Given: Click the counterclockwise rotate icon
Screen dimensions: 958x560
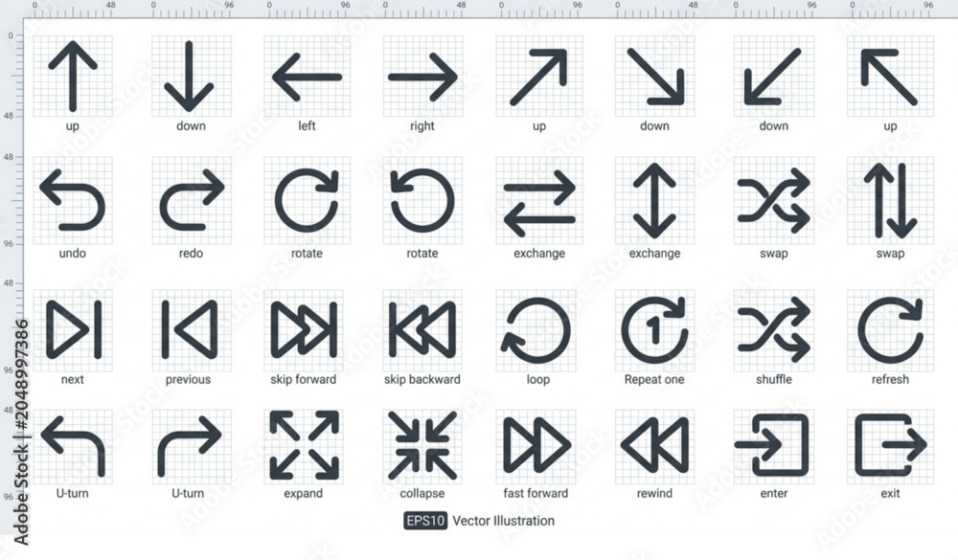Looking at the screenshot, I should click(422, 200).
